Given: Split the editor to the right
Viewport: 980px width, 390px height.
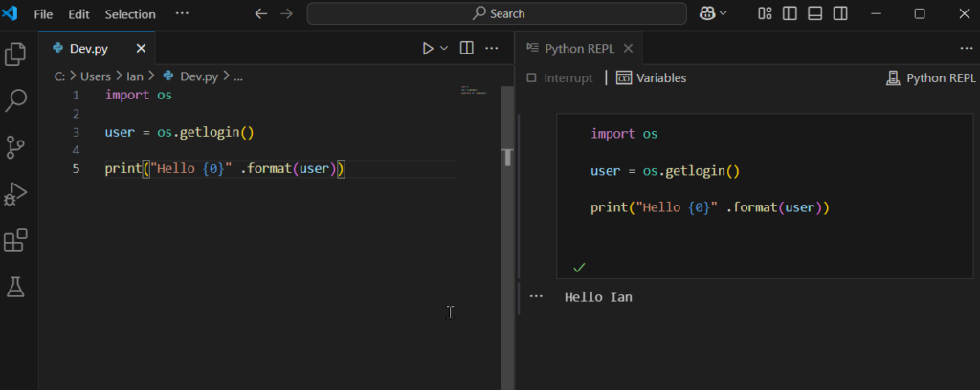Looking at the screenshot, I should click(466, 48).
